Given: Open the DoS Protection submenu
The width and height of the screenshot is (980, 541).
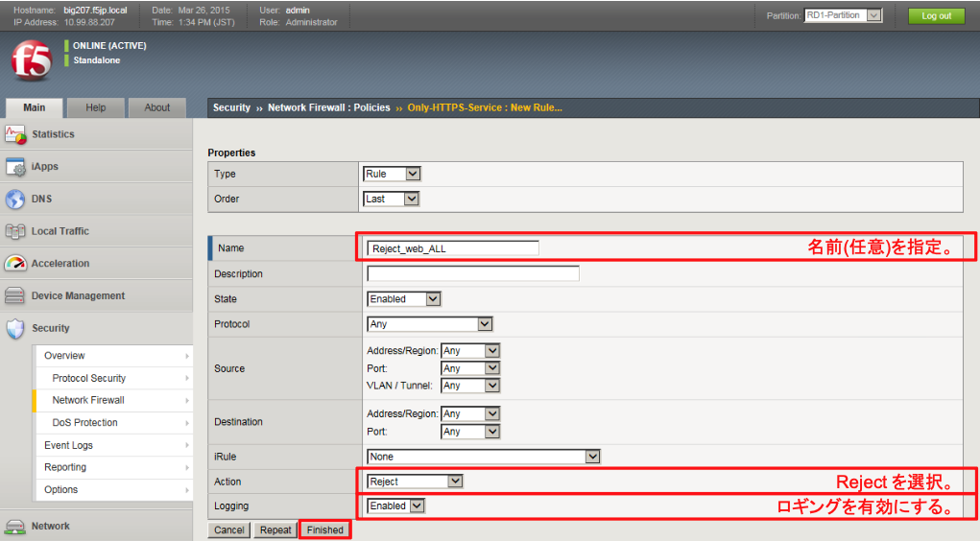Looking at the screenshot, I should pos(113,422).
